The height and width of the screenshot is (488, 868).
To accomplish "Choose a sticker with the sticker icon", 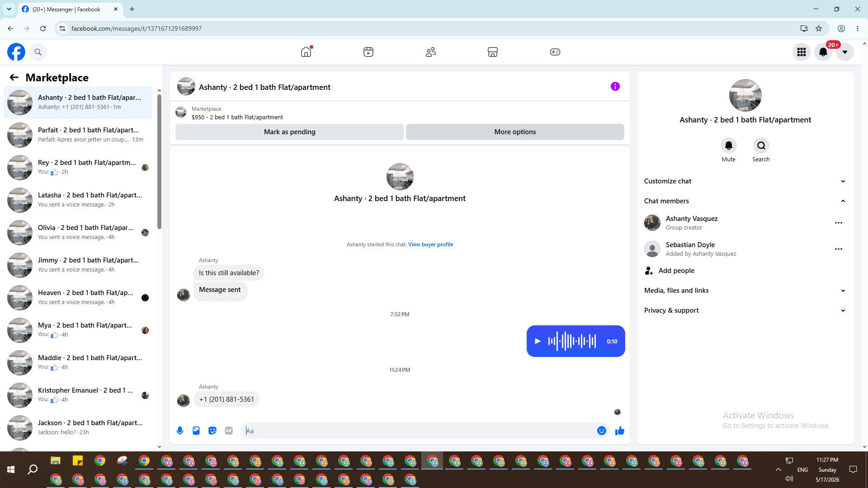I will 212,431.
